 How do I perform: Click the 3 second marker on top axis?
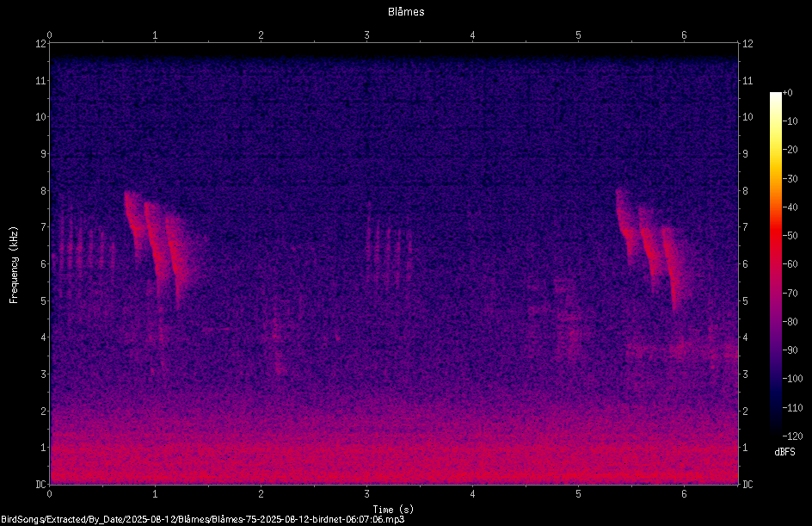tap(366, 35)
